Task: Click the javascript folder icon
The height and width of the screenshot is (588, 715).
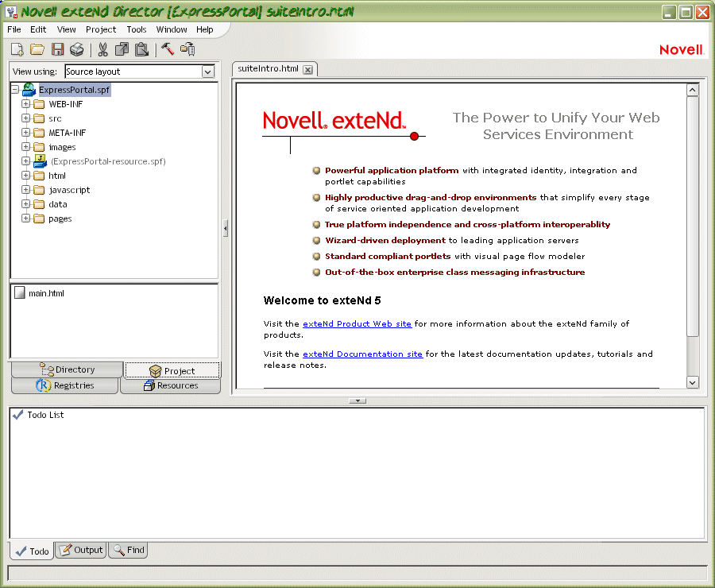Action: point(39,190)
